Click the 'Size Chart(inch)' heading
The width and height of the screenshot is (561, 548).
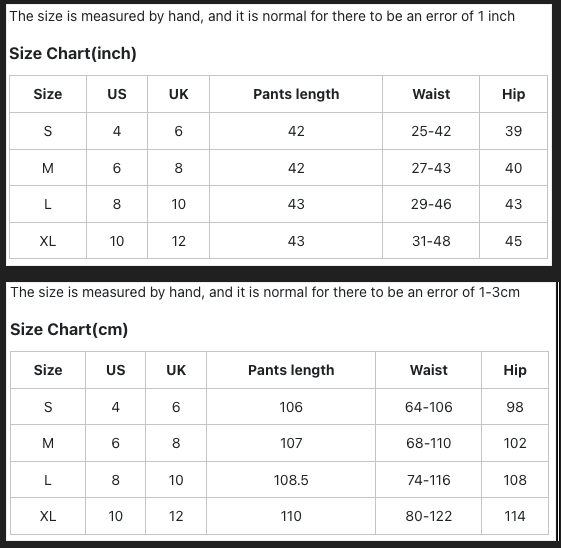73,54
